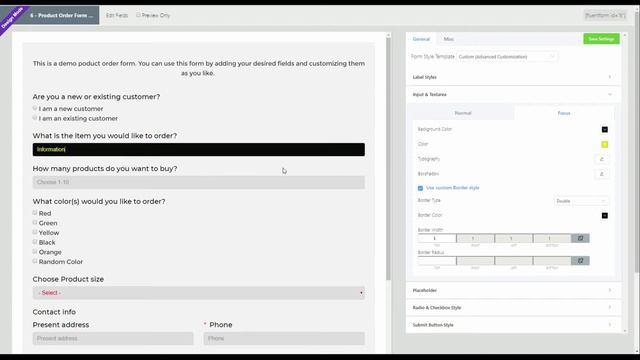Click the Present address input

pos(113,338)
